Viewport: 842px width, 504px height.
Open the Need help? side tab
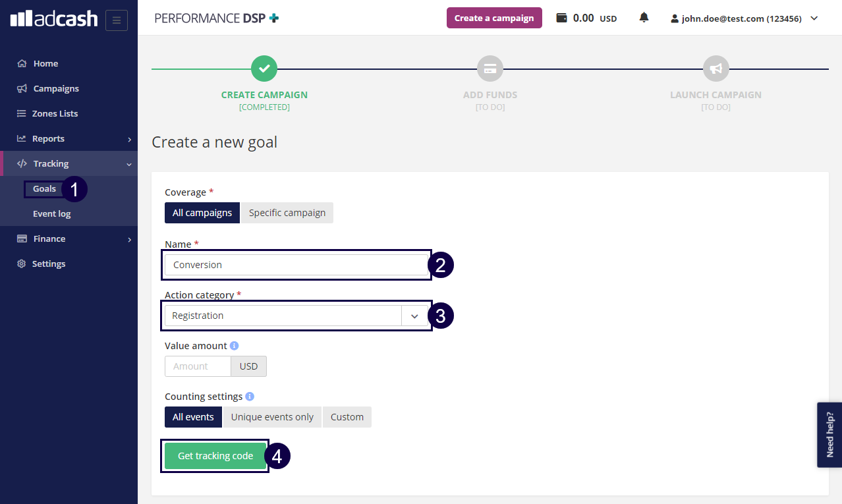829,435
